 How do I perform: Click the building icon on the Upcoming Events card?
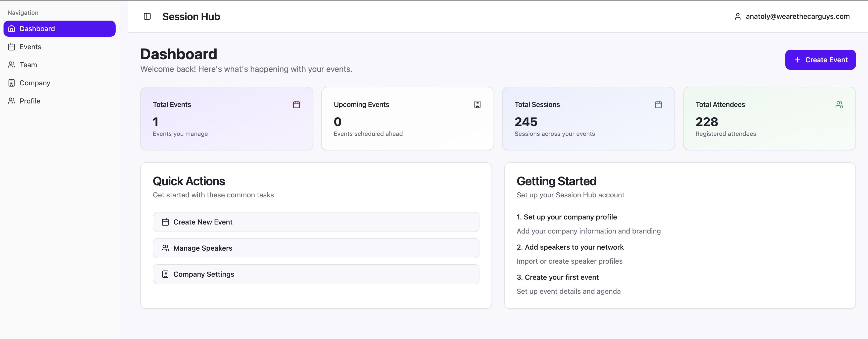[x=477, y=104]
